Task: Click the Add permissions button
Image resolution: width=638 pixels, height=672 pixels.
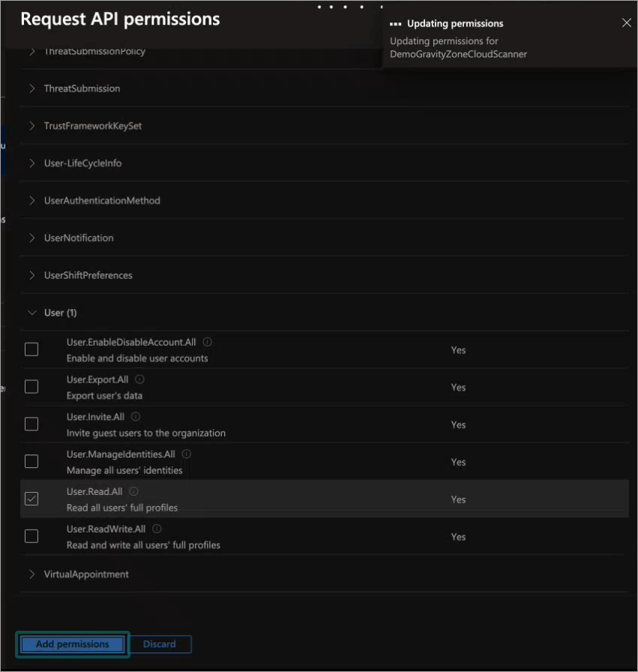Action: tap(72, 643)
